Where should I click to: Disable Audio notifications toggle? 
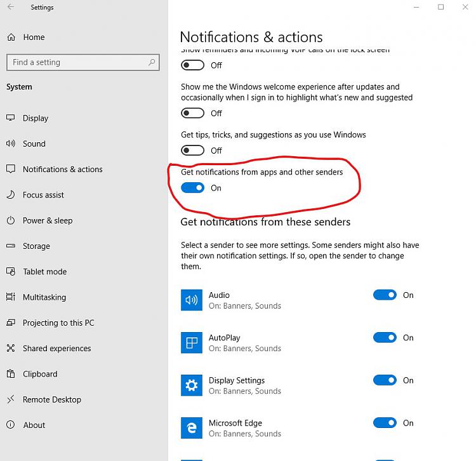(x=385, y=295)
